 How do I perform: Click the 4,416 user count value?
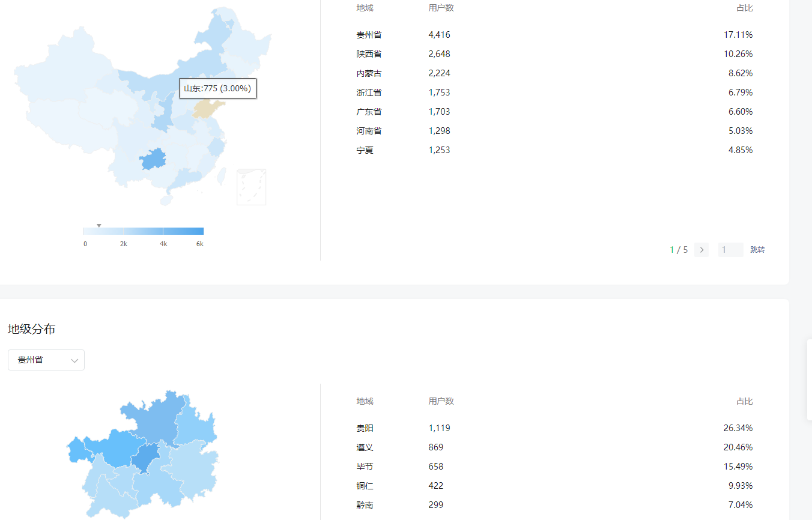(440, 35)
